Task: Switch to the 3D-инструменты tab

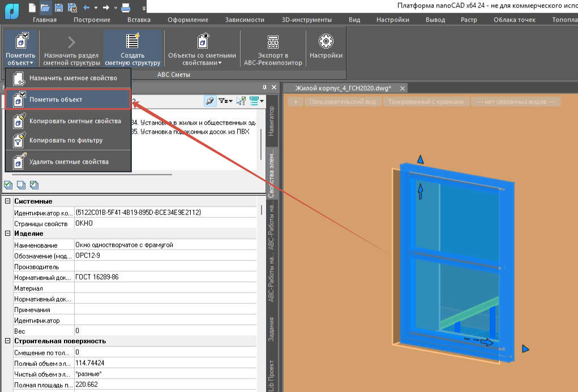Action: (307, 20)
